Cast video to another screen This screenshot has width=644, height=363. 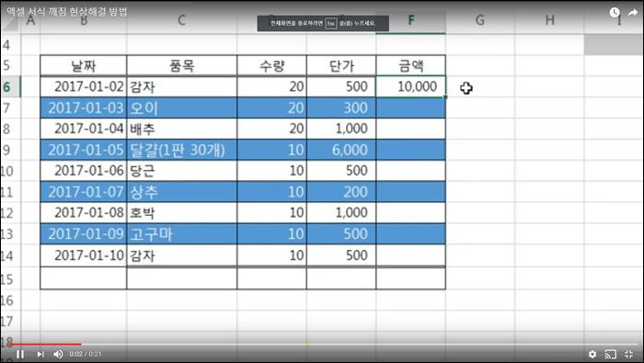pos(610,354)
